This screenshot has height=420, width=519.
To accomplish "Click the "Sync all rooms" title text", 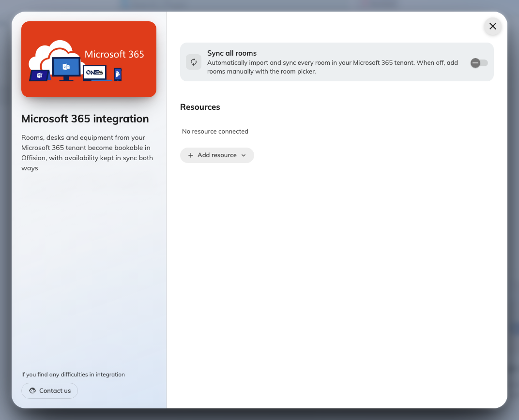I will click(x=232, y=53).
